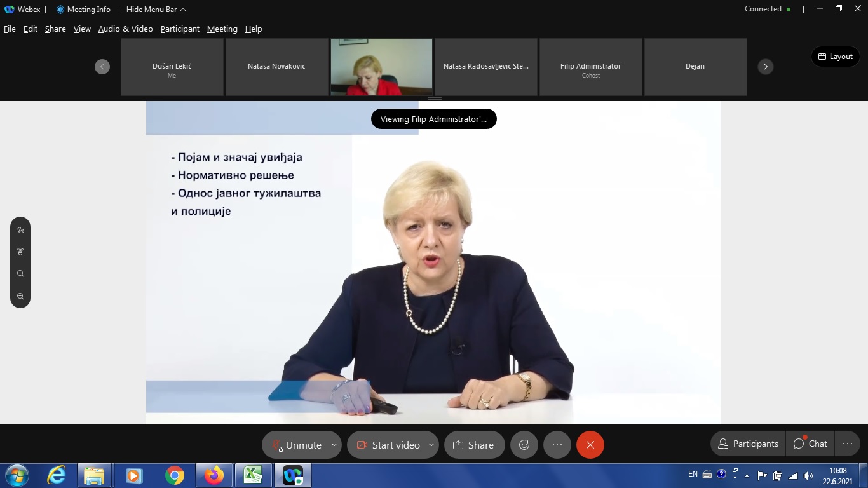Screen dimensions: 868x488
Task: Open the Edit menu
Action: coord(31,29)
